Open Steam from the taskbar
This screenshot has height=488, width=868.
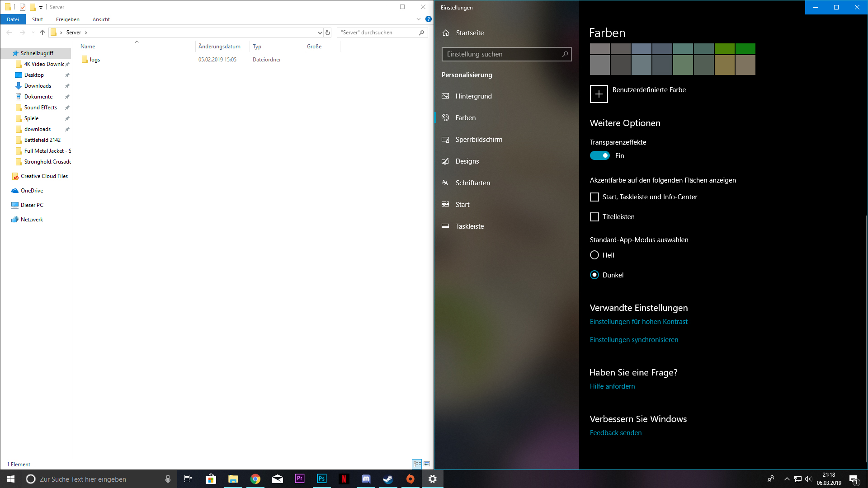(388, 479)
